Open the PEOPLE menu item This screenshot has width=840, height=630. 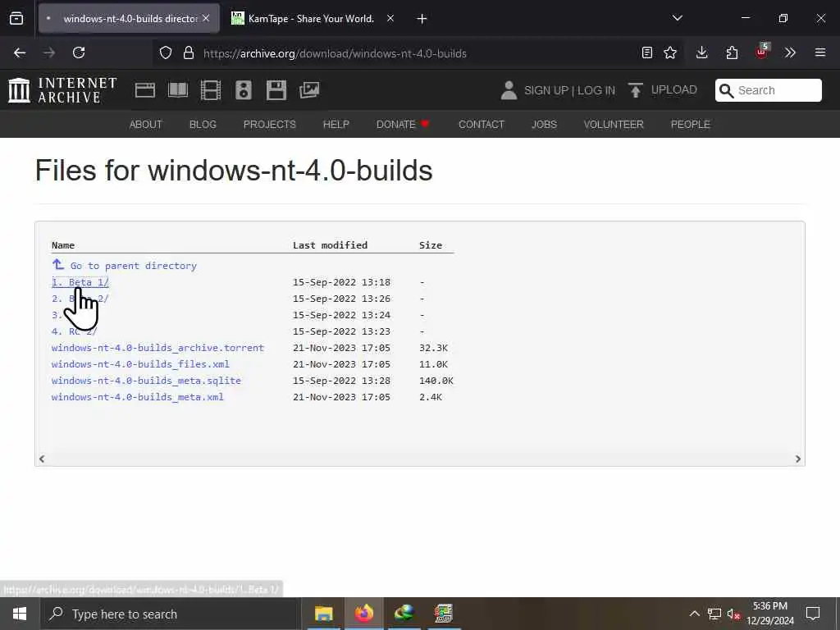click(691, 125)
